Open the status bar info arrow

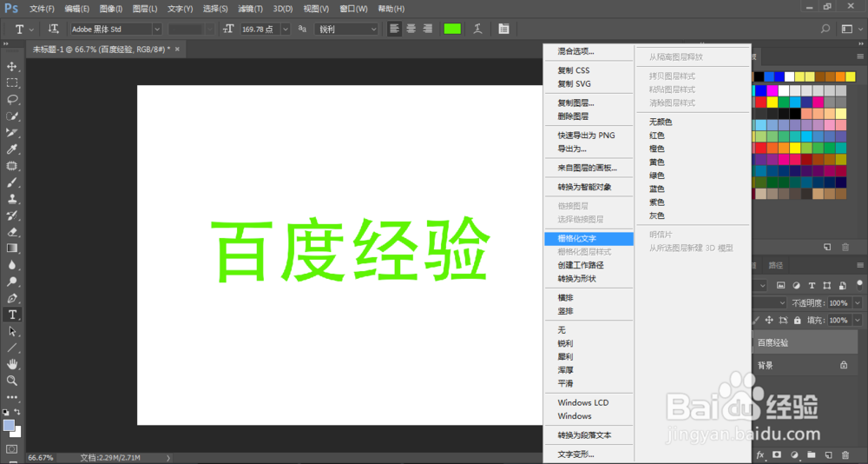pos(168,458)
